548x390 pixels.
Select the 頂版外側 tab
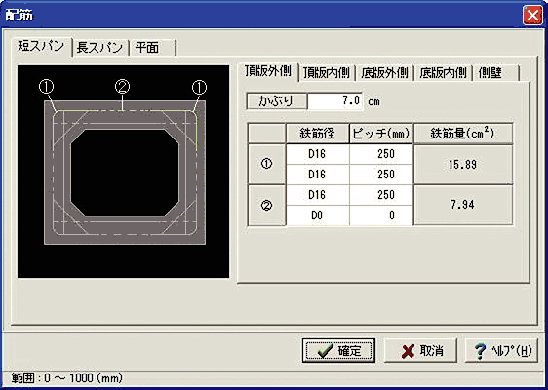click(268, 72)
